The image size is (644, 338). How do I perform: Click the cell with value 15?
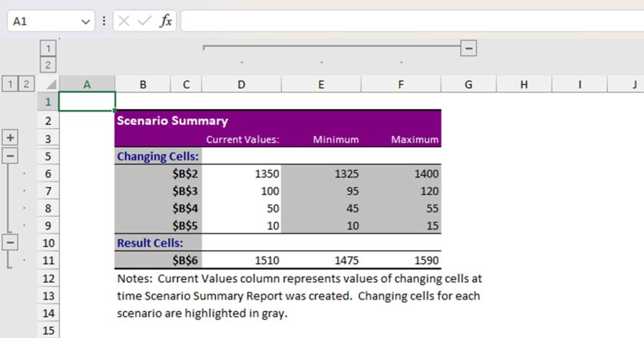pyautogui.click(x=401, y=225)
